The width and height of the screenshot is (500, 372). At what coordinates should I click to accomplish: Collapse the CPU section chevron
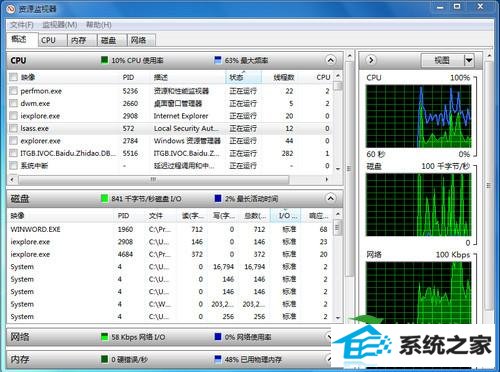pyautogui.click(x=330, y=60)
